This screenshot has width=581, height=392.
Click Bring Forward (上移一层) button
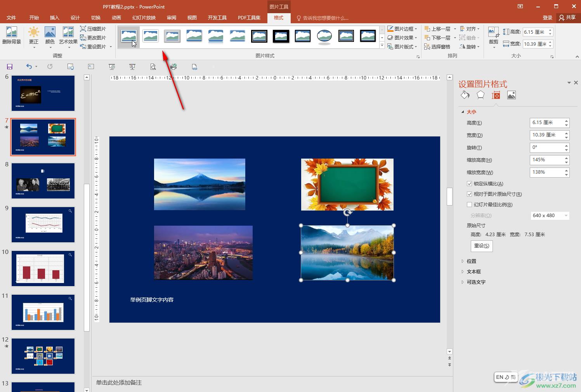(x=438, y=29)
